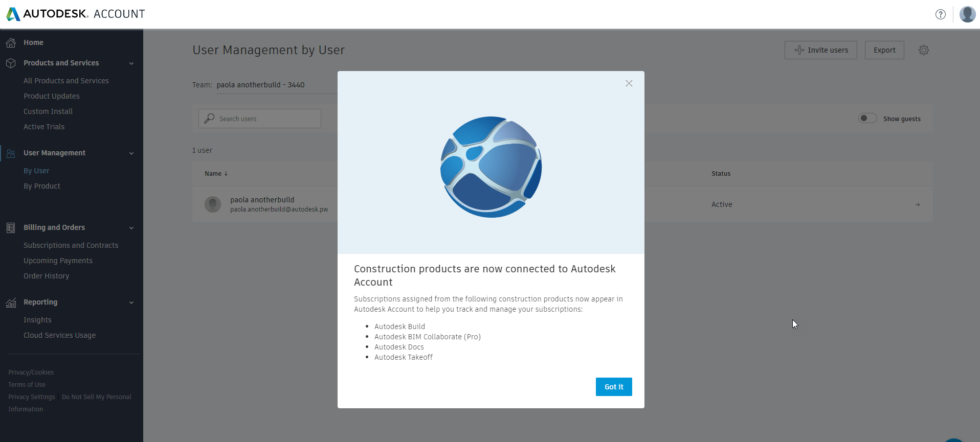Screen dimensions: 980x442
Task: Open the Terms of Use link
Action: coord(27,385)
